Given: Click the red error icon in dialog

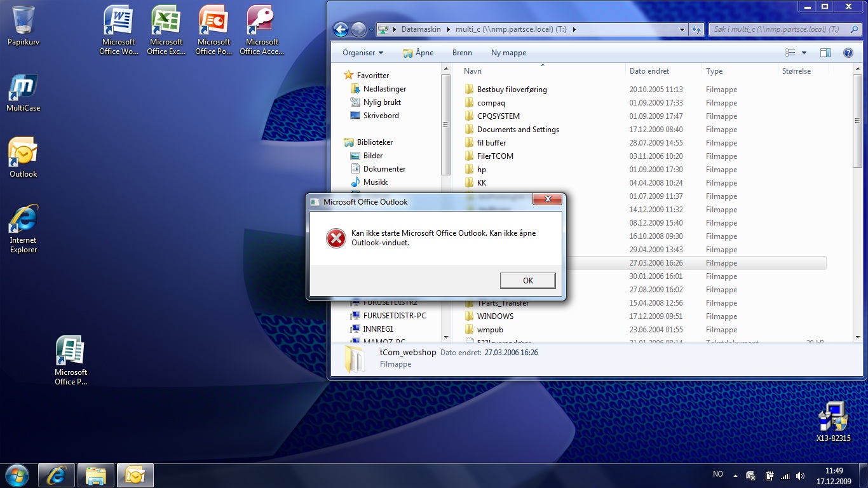Looking at the screenshot, I should (336, 238).
